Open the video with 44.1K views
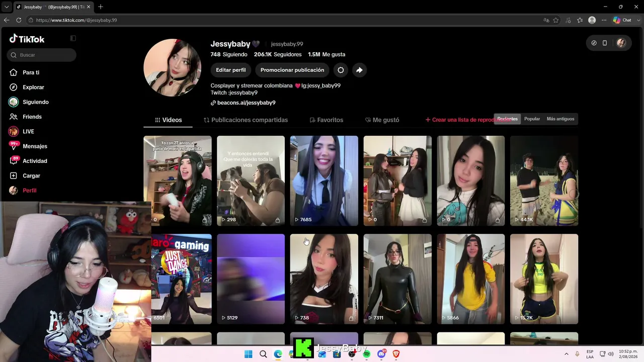Viewport: 644px width, 362px height. 544,180
